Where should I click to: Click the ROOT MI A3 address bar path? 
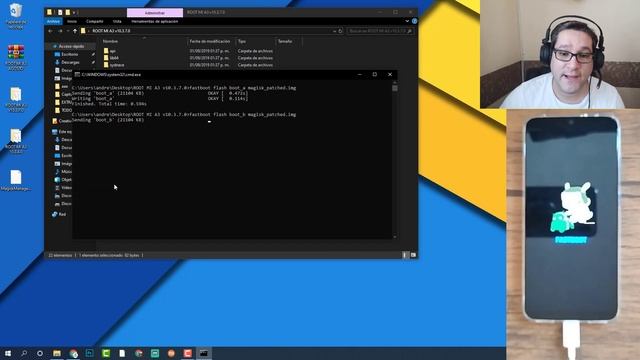(x=111, y=31)
